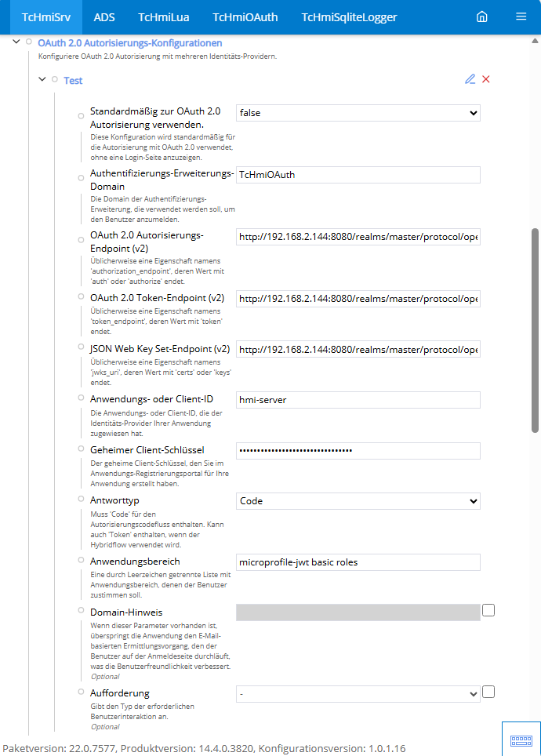Click the circle marker beside Antworttyp
Image resolution: width=541 pixels, height=756 pixels.
pyautogui.click(x=81, y=498)
